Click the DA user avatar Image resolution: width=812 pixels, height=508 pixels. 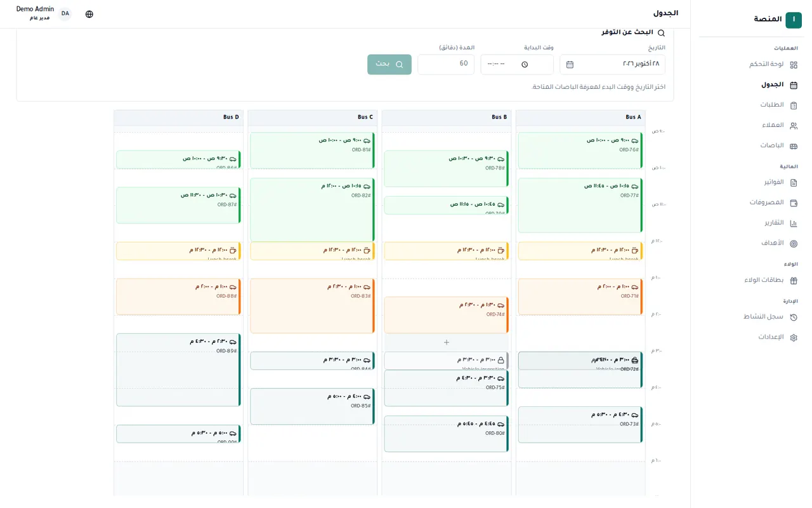point(65,14)
